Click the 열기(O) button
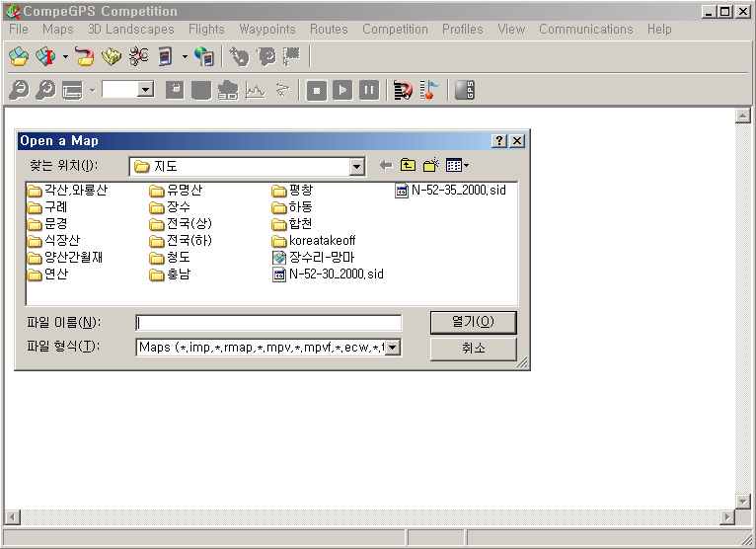Viewport: 756px width, 549px height. tap(473, 322)
